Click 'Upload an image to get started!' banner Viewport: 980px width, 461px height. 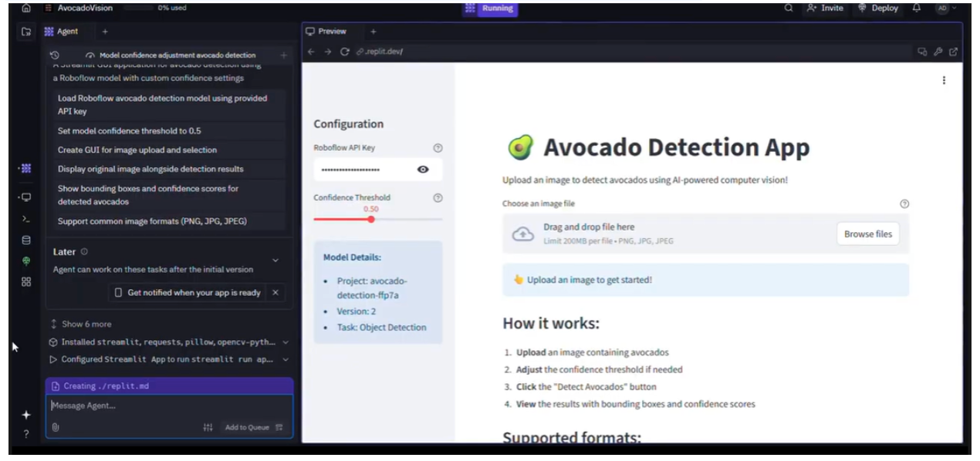coord(705,280)
